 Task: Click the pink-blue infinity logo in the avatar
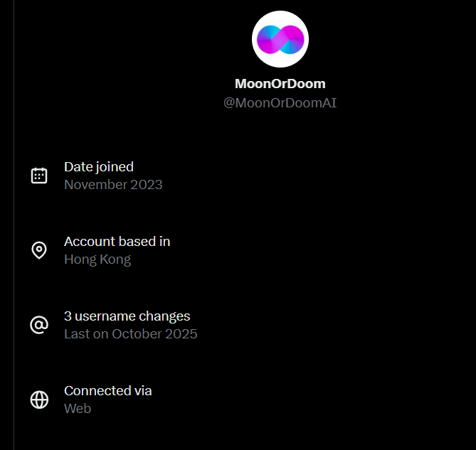280,39
